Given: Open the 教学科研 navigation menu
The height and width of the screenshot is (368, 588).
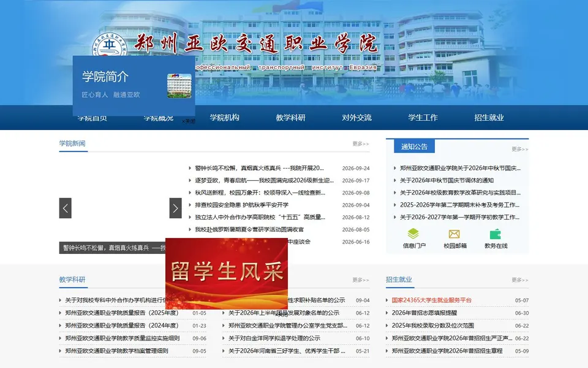Looking at the screenshot, I should pos(290,118).
